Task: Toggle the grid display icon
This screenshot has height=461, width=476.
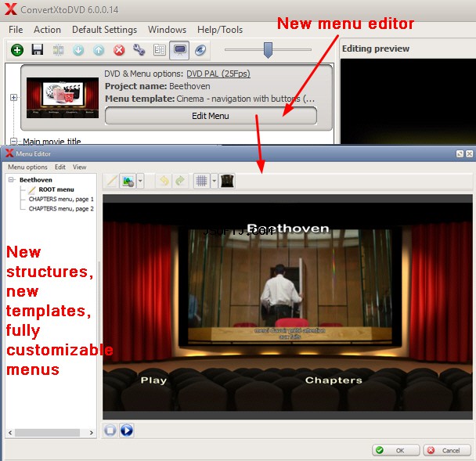Action: point(201,181)
